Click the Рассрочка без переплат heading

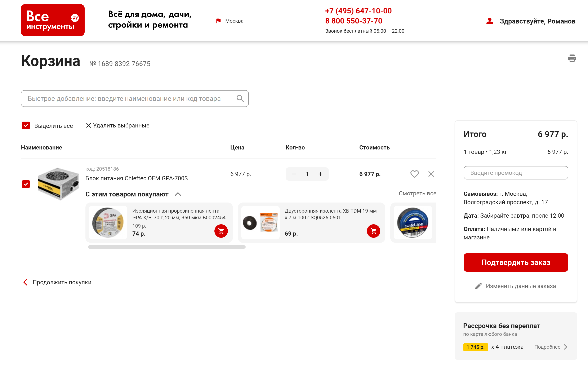[502, 326]
